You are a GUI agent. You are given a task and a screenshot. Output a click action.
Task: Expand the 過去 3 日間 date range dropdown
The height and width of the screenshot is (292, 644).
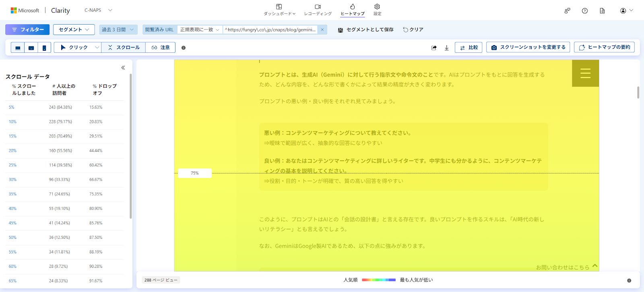[118, 29]
